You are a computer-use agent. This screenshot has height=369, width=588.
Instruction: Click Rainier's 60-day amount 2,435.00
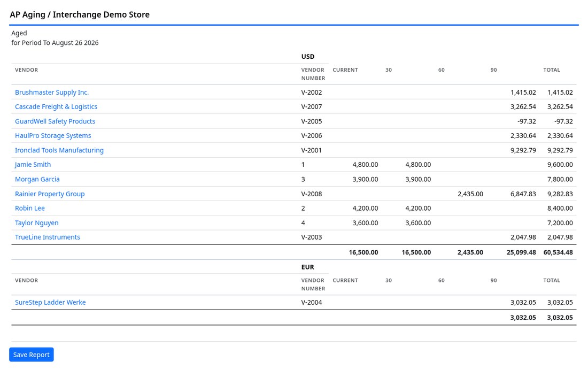click(470, 194)
